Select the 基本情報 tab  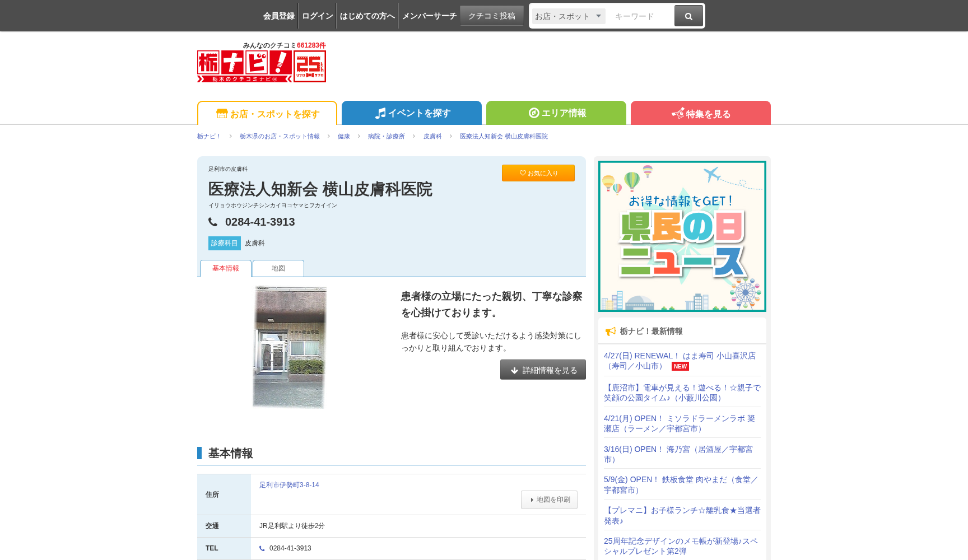(x=225, y=268)
